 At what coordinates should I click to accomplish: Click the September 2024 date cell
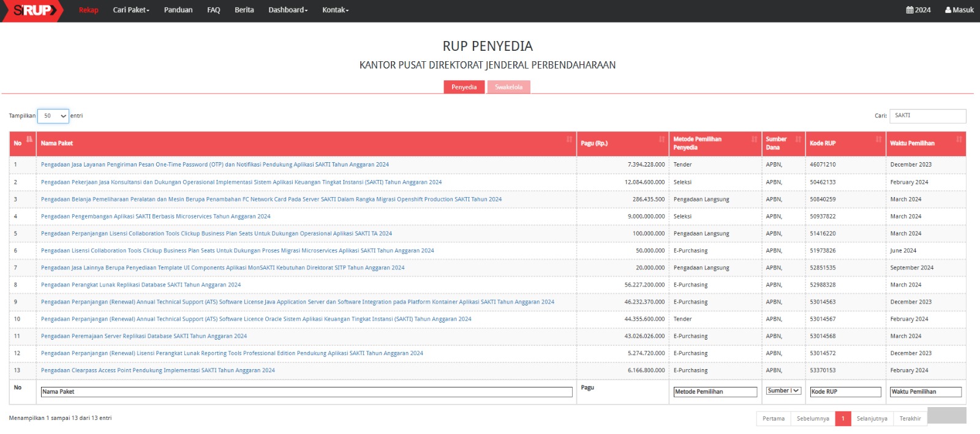tap(912, 268)
